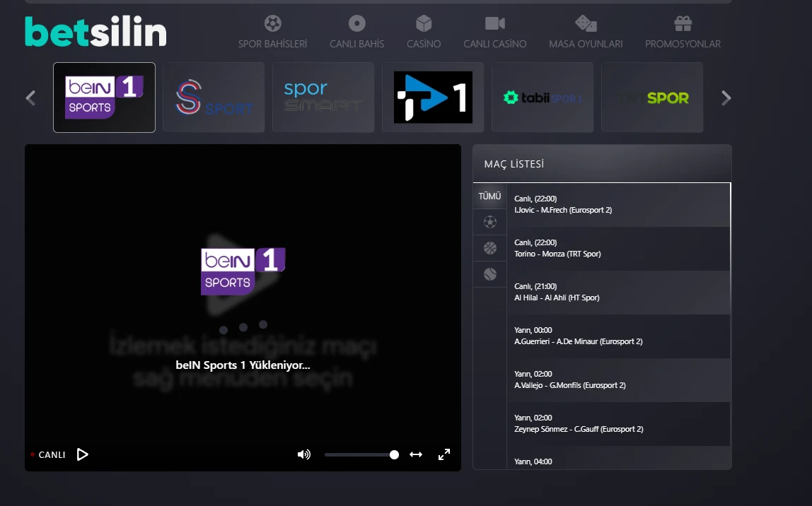
Task: Click the beIN Sports logo in player
Action: [x=243, y=271]
